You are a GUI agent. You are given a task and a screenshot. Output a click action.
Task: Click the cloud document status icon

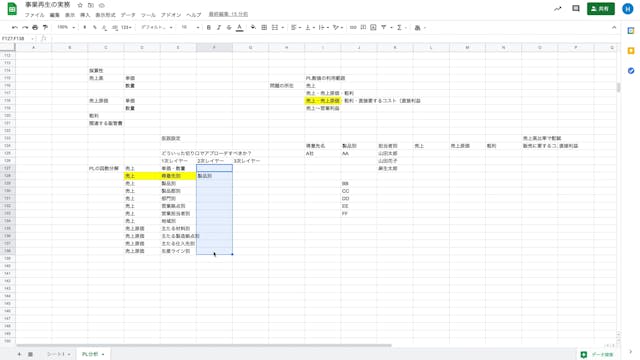(x=102, y=5)
